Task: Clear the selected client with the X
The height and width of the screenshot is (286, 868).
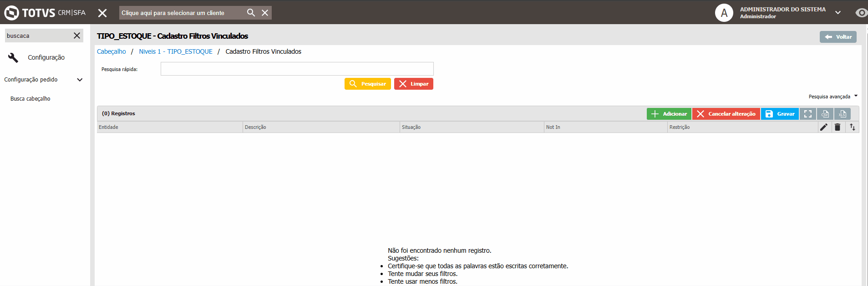Action: 265,13
